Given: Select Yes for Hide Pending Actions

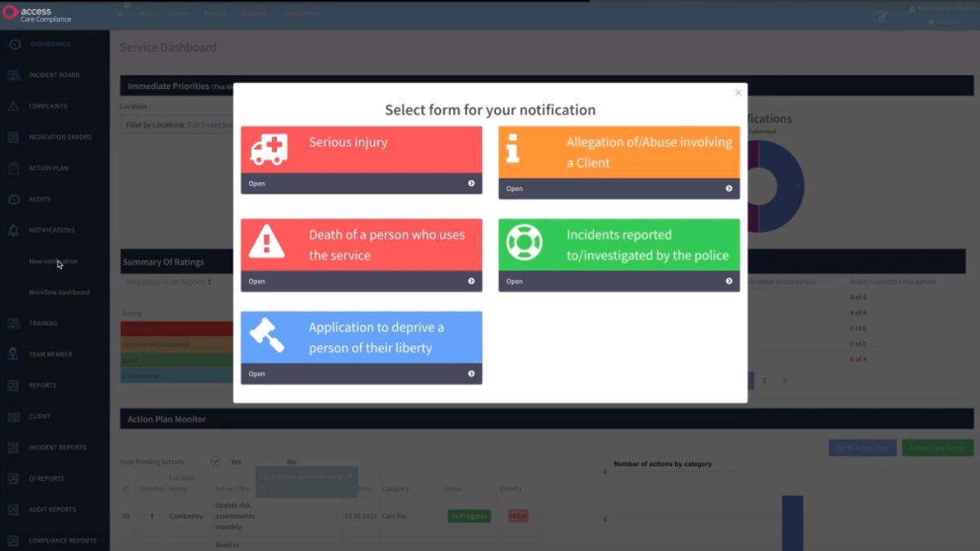Looking at the screenshot, I should pyautogui.click(x=216, y=461).
